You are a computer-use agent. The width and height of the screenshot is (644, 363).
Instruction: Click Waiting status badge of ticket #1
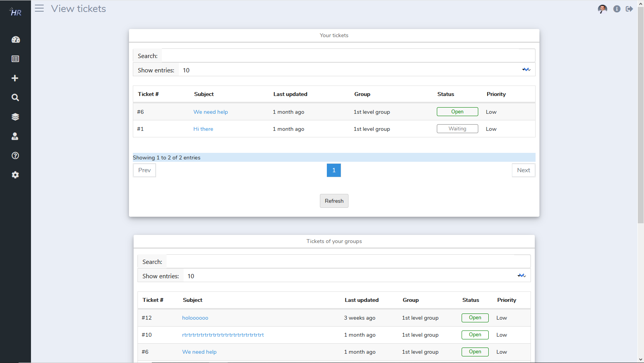[457, 128]
